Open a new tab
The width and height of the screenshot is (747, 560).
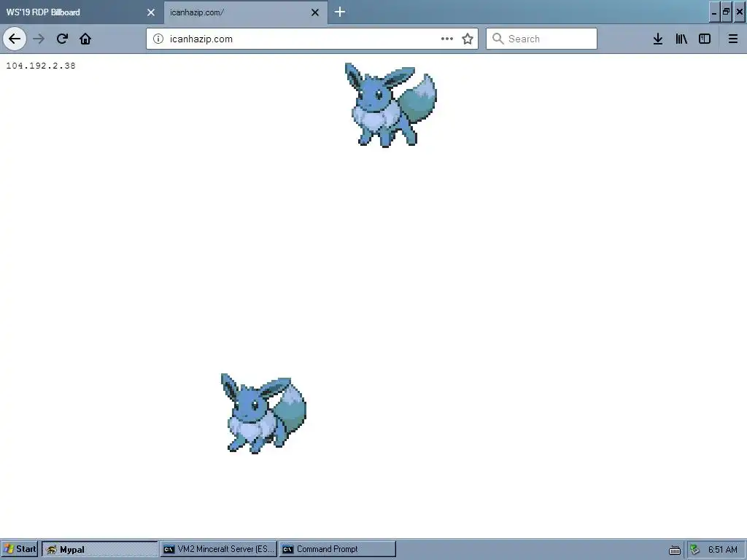coord(340,12)
